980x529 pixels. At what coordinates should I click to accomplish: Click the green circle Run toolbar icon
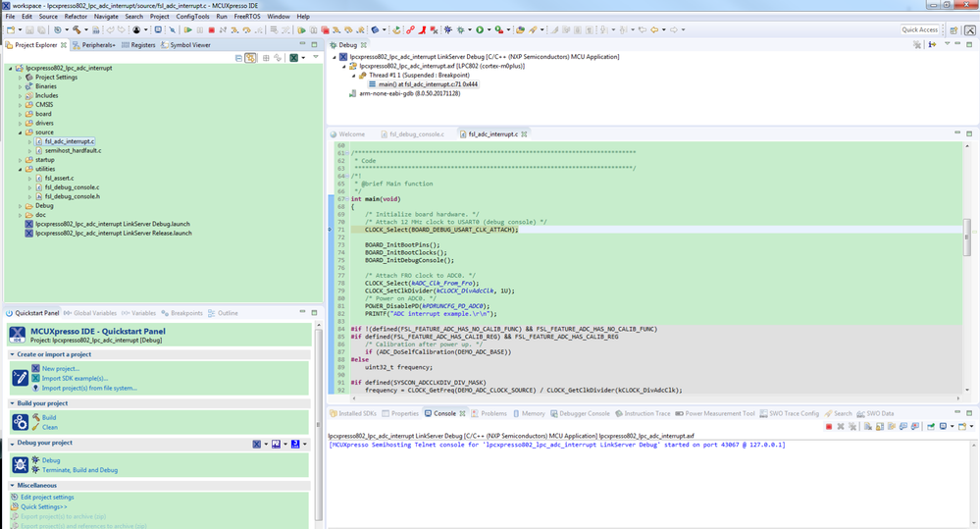(480, 29)
